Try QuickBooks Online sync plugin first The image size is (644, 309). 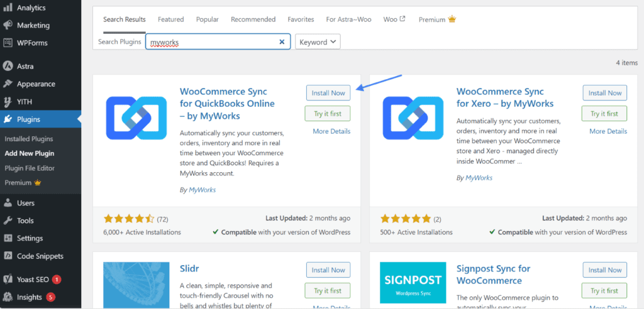[x=327, y=114]
